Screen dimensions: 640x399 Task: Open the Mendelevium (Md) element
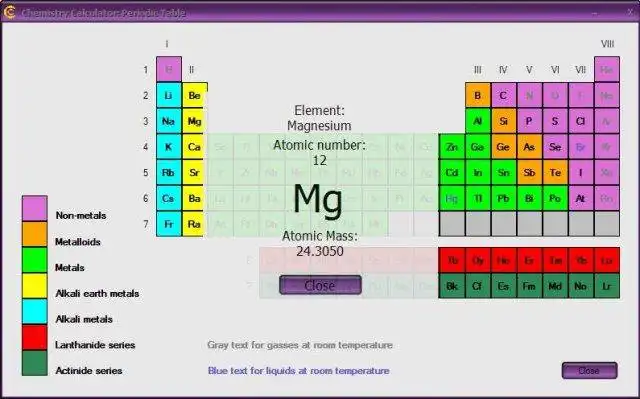point(555,286)
